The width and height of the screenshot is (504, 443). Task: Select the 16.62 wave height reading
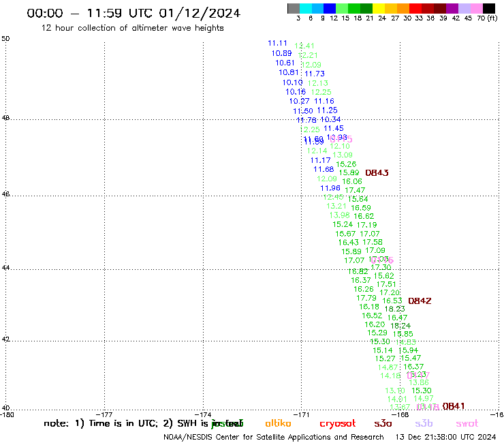tap(364, 216)
